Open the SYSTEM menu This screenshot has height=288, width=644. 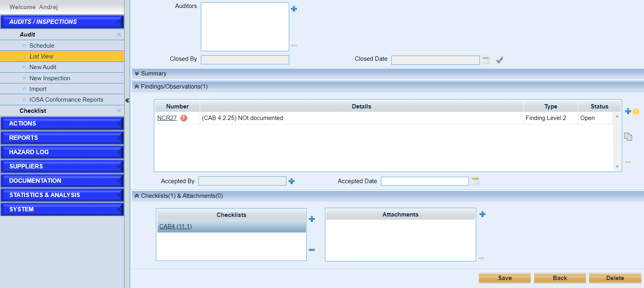click(62, 209)
